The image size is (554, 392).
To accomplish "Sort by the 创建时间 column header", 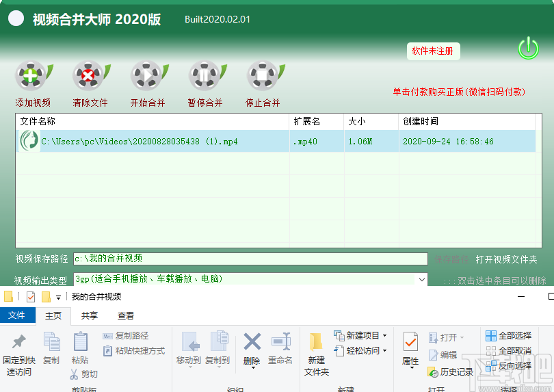I will tap(466, 122).
